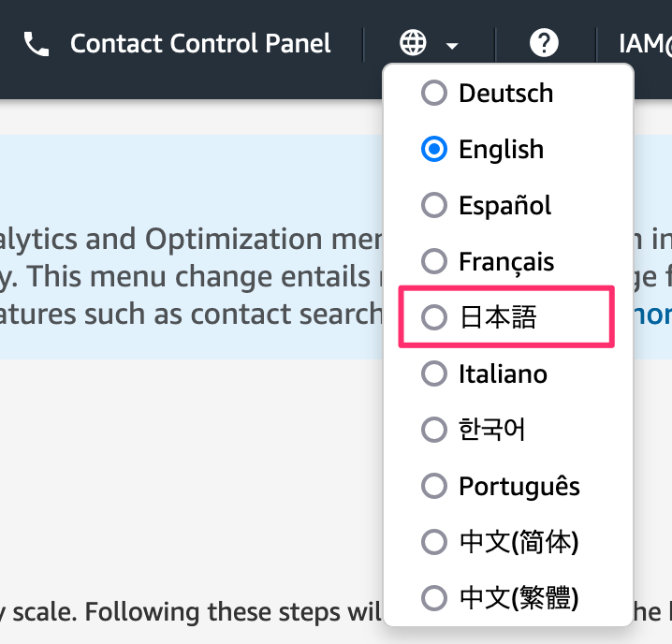Select the Français radio button
The image size is (672, 644).
point(434,262)
